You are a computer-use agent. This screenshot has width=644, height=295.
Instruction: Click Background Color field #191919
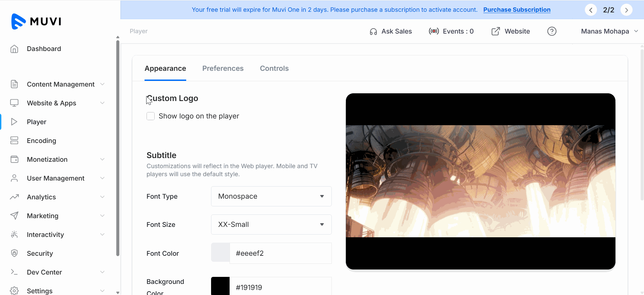pyautogui.click(x=281, y=287)
